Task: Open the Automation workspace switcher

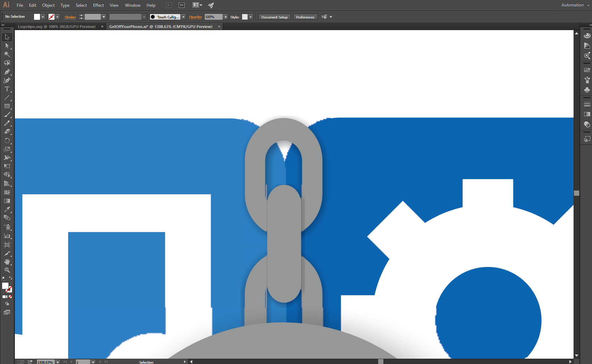Action: coord(575,5)
